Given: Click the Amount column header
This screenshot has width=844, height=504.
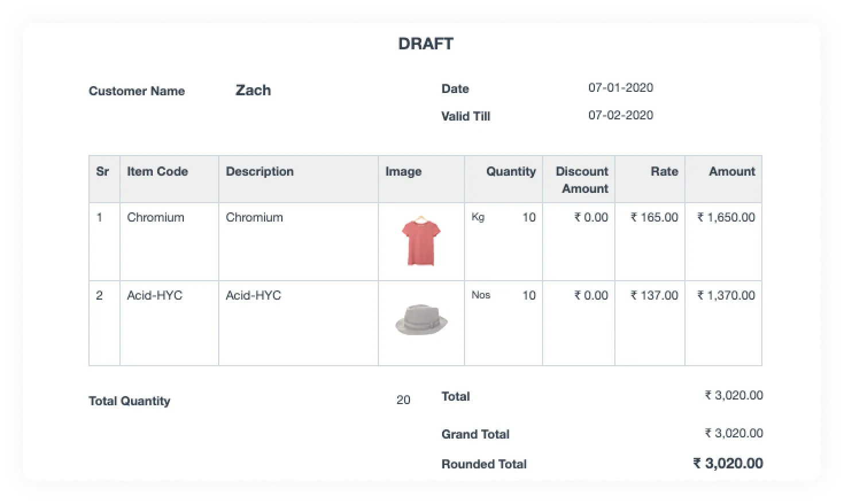Looking at the screenshot, I should coord(731,172).
